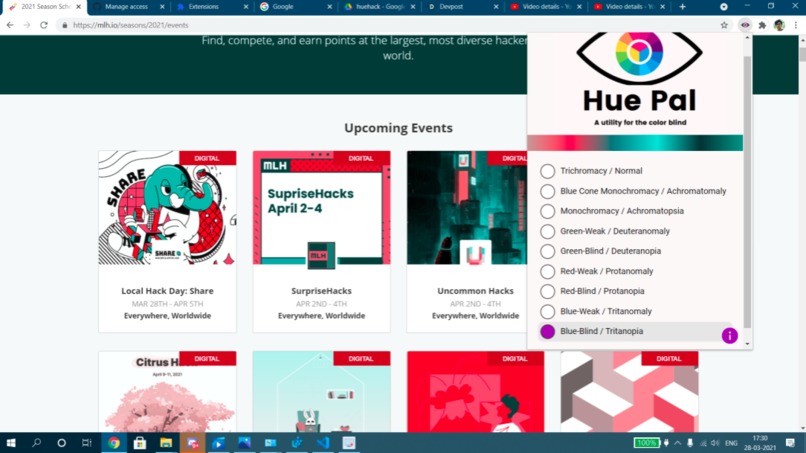This screenshot has height=453, width=806.
Task: Switch to first Video details tab
Action: (544, 7)
